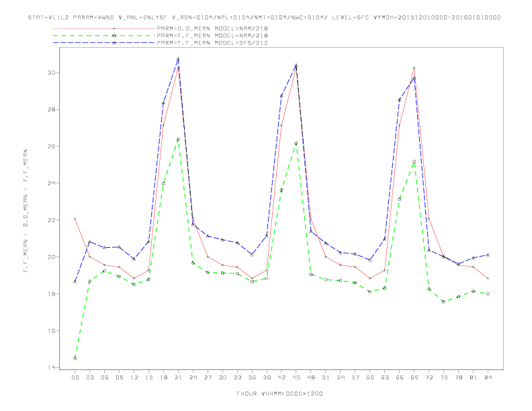The width and height of the screenshot is (532, 411).
Task: Click green circle marker at forecast hour 75
Action: 444,302
